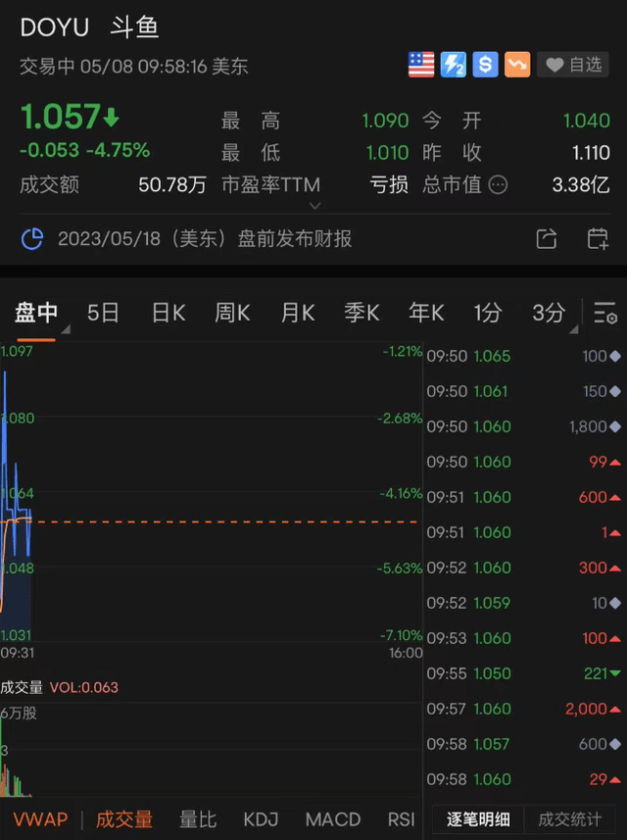Click the info icon next to 总市值
Screen dimensions: 627x840
click(498, 184)
